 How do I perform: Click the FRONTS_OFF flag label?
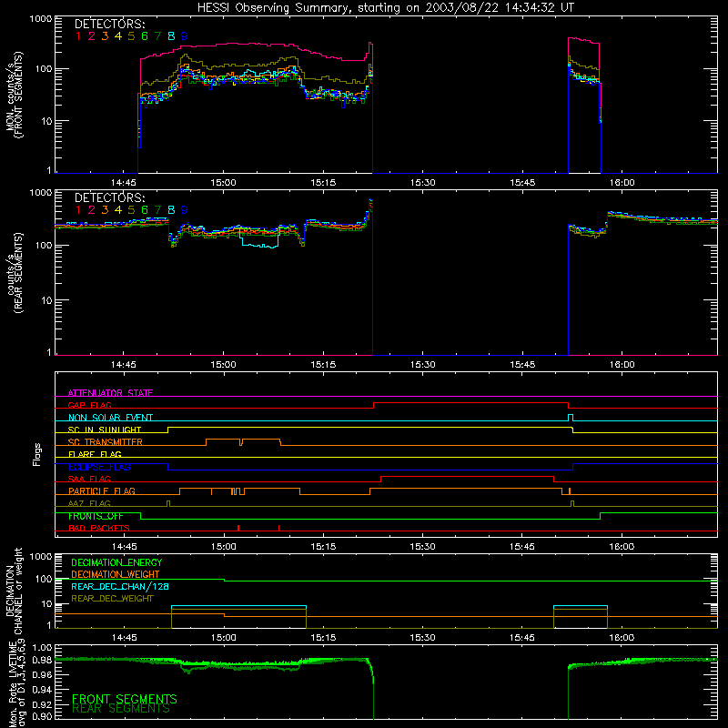coord(96,516)
